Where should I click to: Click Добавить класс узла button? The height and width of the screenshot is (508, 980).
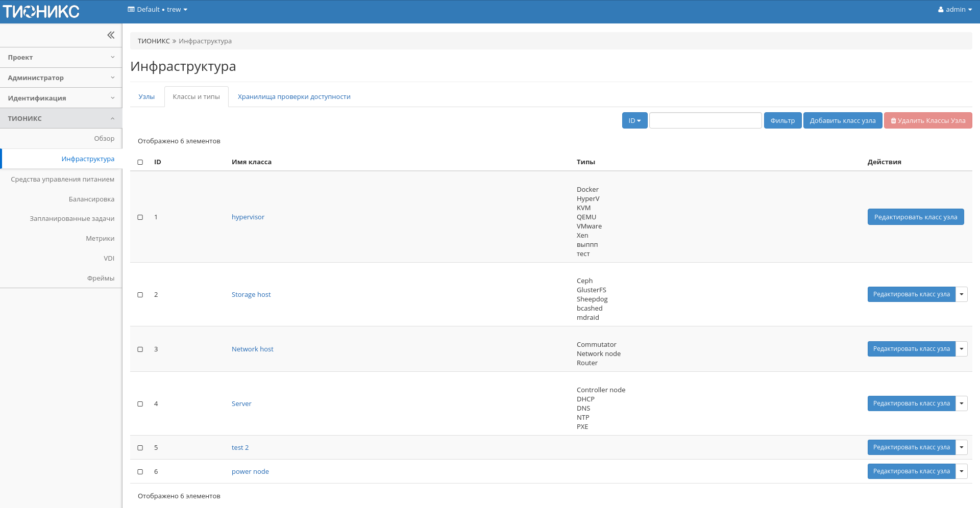842,121
